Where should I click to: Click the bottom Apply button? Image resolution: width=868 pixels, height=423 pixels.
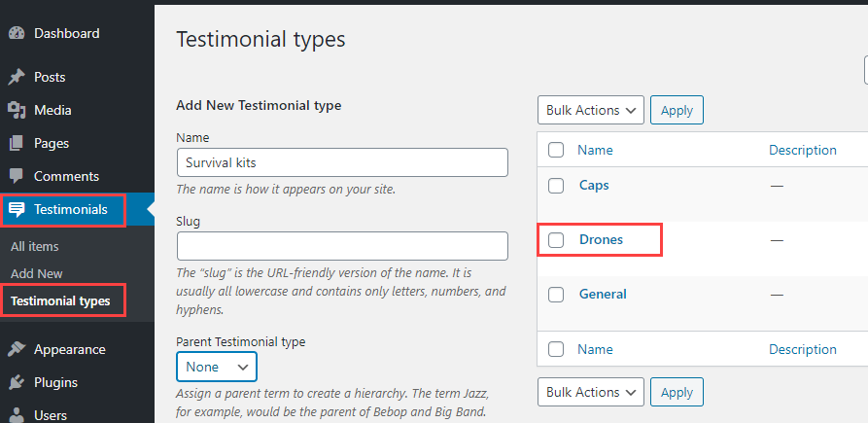pyautogui.click(x=677, y=392)
